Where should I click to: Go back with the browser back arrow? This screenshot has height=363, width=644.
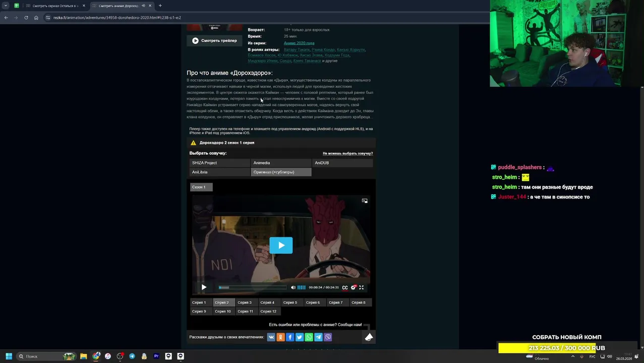(6, 18)
